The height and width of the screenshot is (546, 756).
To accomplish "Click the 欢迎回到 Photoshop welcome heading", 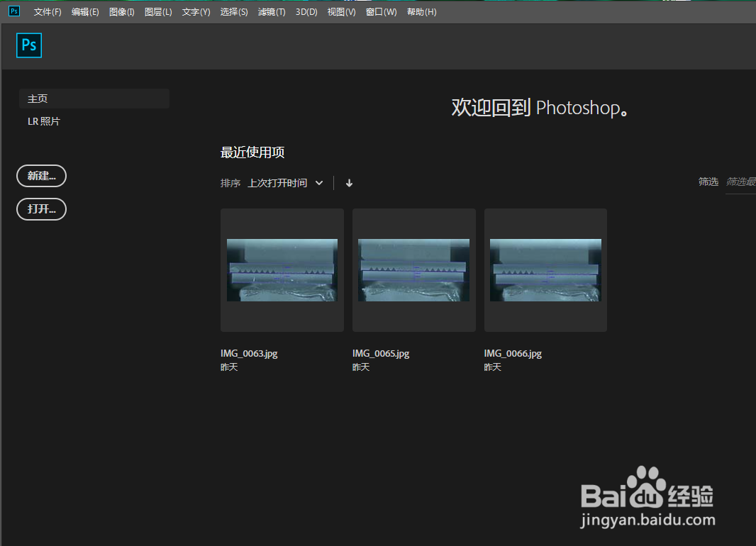I will tap(540, 108).
